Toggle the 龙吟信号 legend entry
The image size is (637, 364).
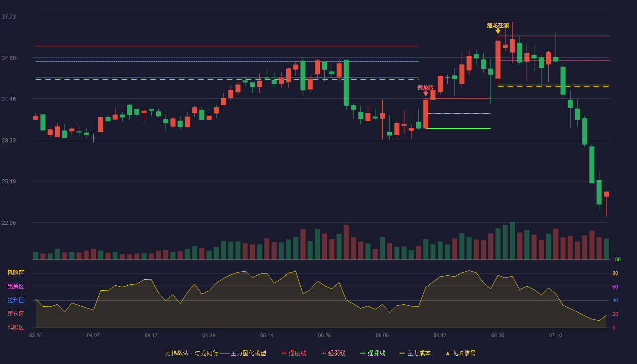(460, 353)
